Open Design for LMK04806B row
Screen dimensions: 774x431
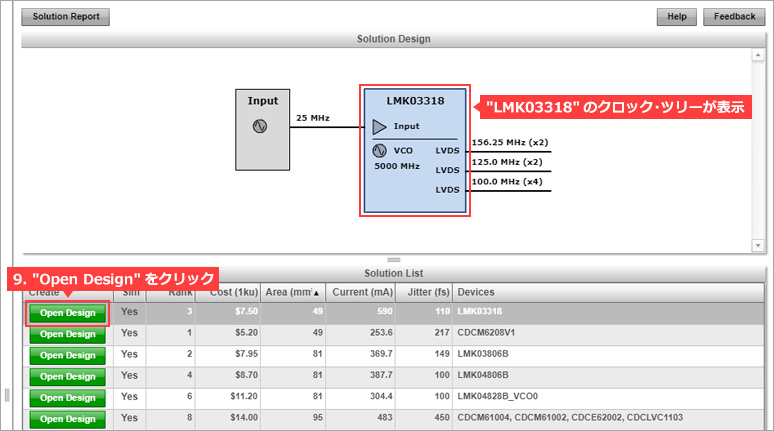[68, 377]
